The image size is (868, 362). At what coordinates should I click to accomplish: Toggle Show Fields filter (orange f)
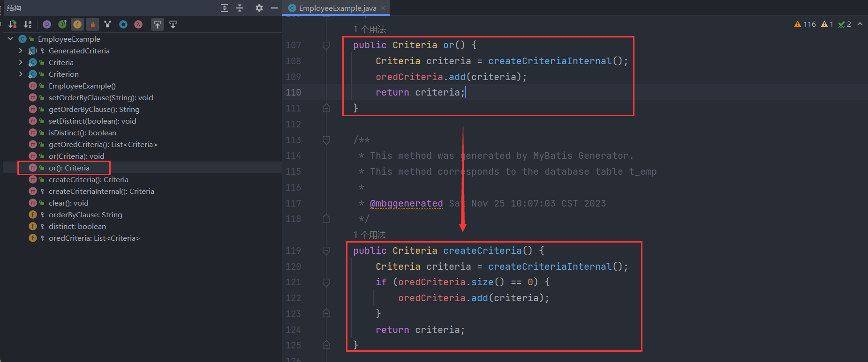77,24
